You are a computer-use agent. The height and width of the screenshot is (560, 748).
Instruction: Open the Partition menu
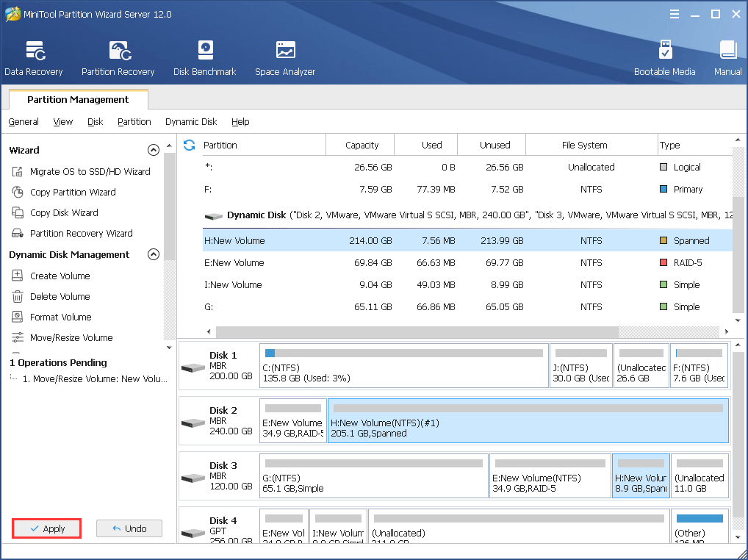point(134,122)
